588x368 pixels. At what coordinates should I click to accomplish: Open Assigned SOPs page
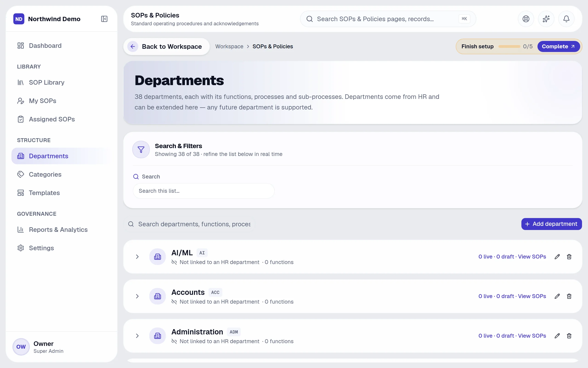62,119
